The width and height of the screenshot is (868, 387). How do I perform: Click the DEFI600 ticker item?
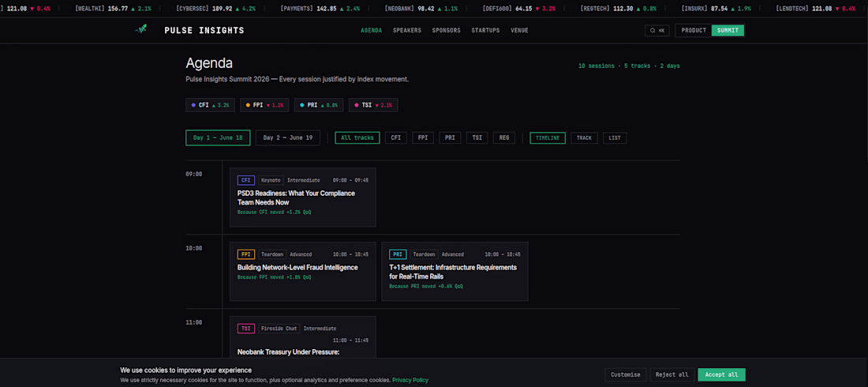[x=520, y=9]
